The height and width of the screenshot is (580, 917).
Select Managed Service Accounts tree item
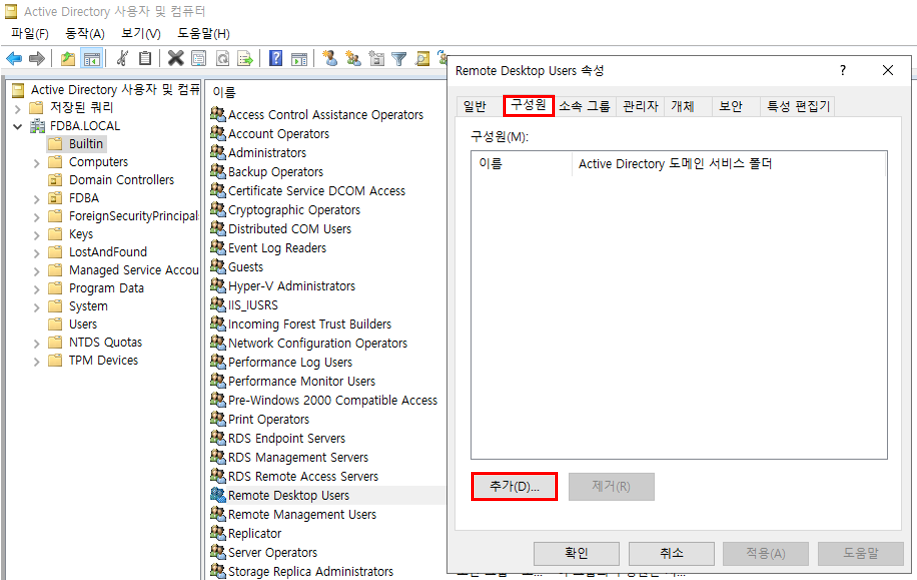134,270
